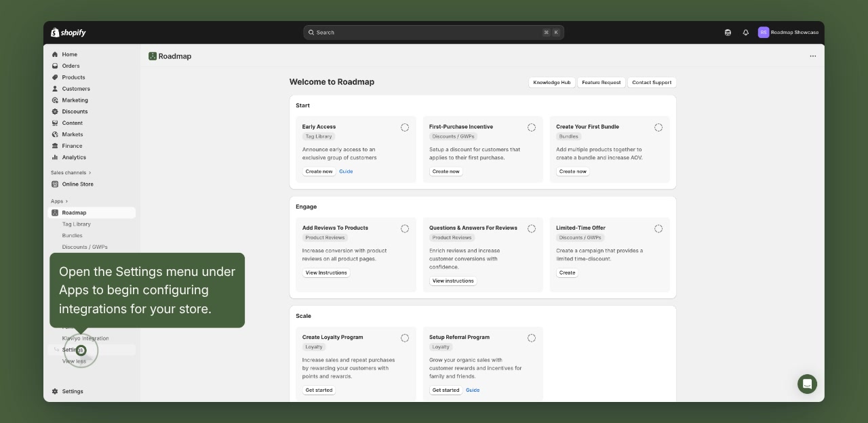This screenshot has width=868, height=423.
Task: Select the Roadmap app in the sidebar
Action: (x=74, y=212)
